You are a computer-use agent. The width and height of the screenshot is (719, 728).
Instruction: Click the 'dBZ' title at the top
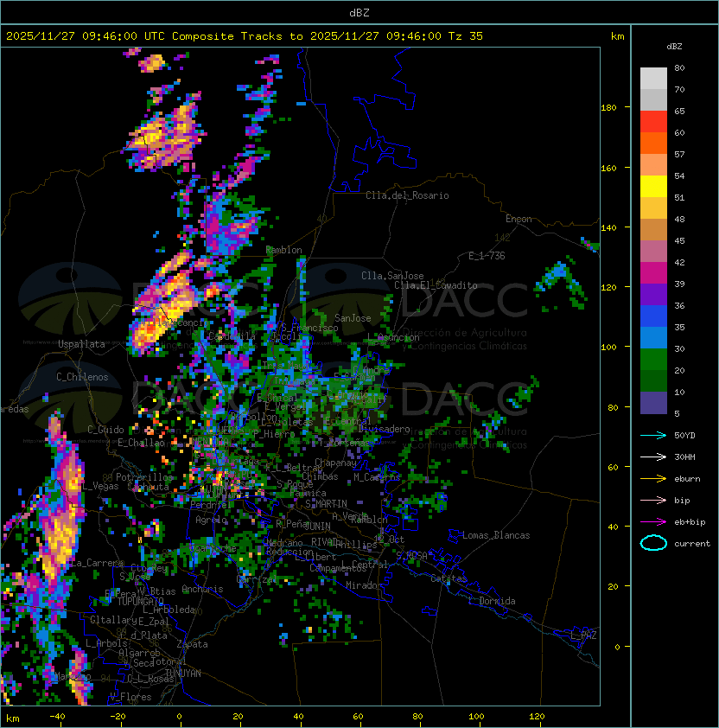coord(359,13)
